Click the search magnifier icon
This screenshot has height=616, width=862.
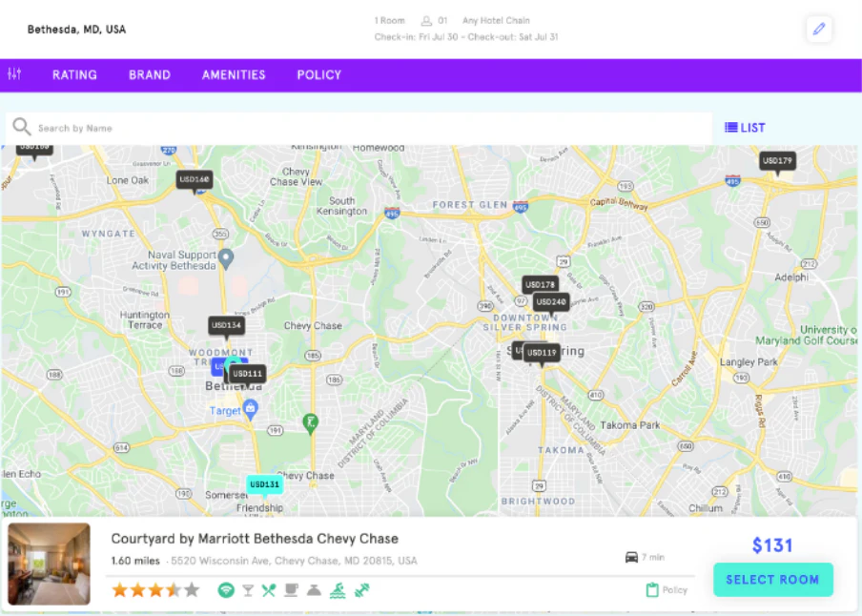[x=22, y=127]
